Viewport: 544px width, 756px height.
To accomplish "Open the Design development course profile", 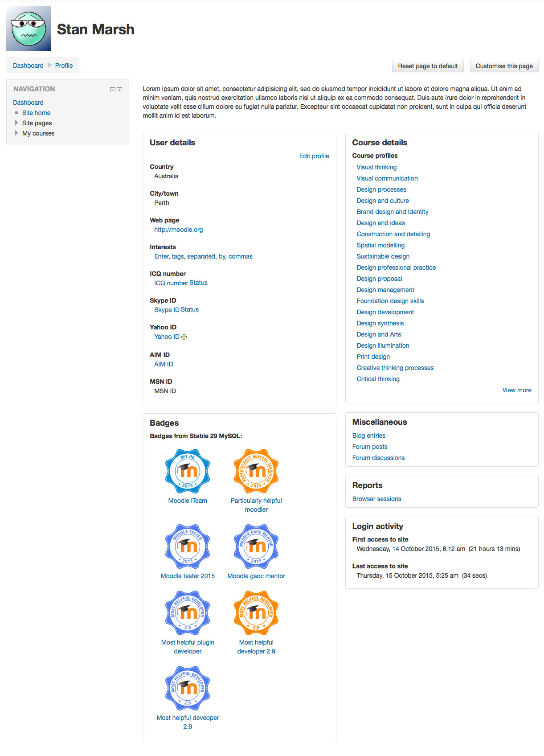I will pyautogui.click(x=385, y=312).
